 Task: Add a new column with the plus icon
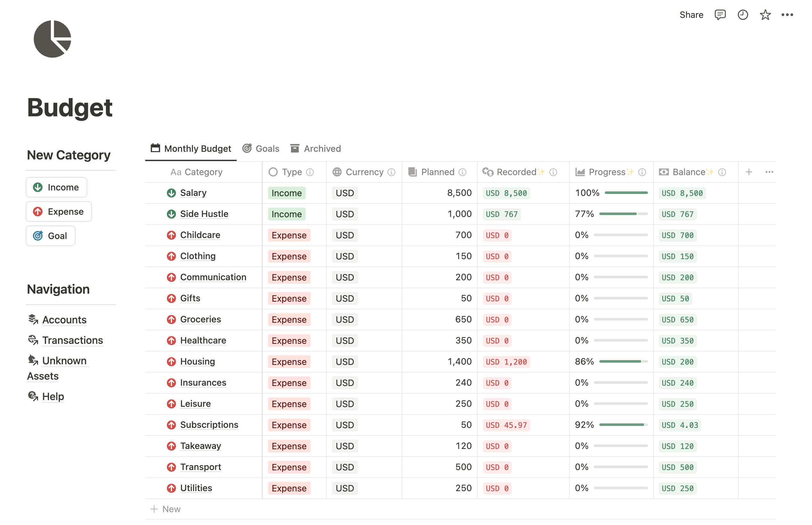tap(749, 172)
